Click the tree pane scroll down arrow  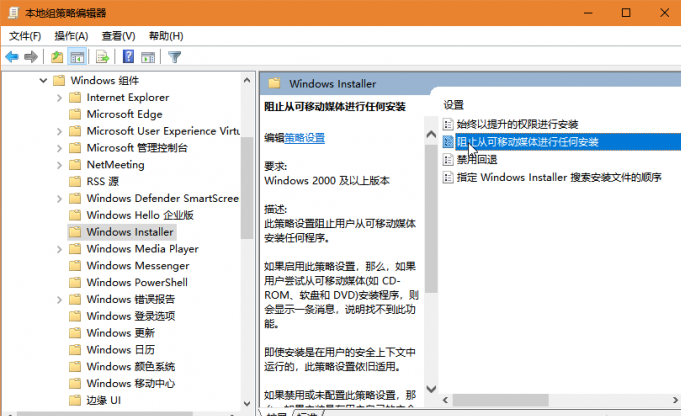pos(247,403)
